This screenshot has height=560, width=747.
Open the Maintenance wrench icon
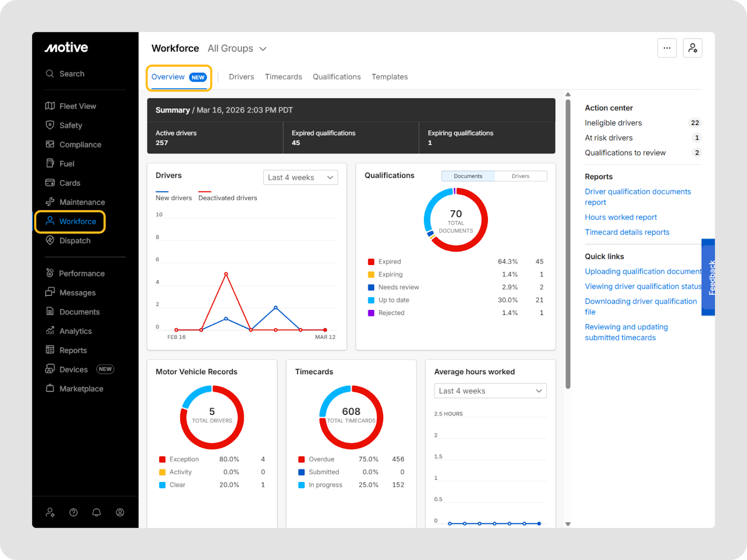pos(50,202)
